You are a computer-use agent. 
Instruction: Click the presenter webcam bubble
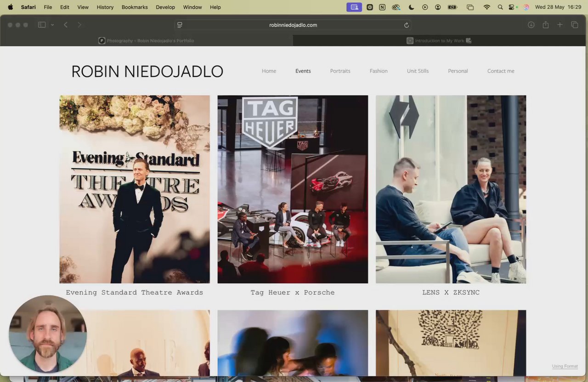tap(48, 334)
